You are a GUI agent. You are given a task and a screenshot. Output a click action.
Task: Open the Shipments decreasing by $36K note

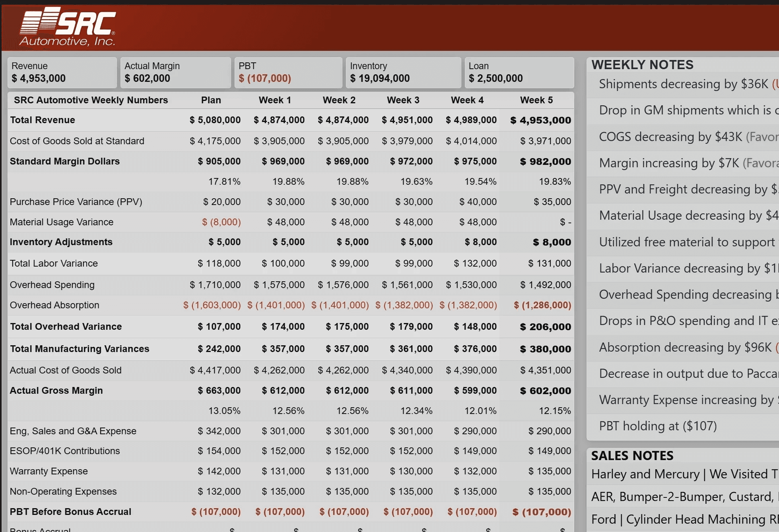(683, 84)
